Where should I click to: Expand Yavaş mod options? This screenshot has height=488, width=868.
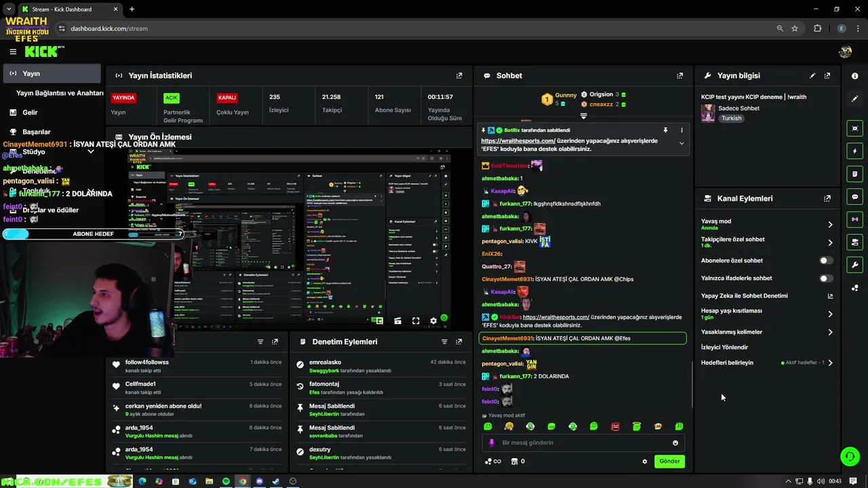coord(830,224)
